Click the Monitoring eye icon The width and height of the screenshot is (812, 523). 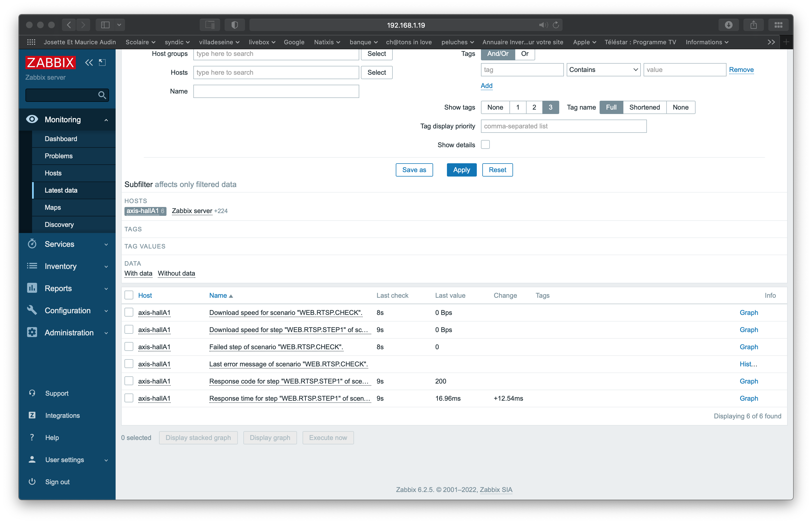32,119
